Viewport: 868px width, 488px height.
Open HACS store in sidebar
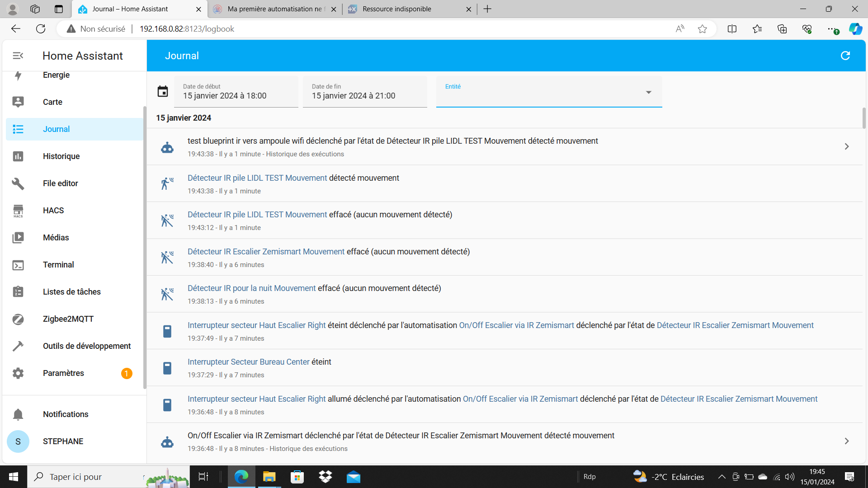tap(53, 211)
